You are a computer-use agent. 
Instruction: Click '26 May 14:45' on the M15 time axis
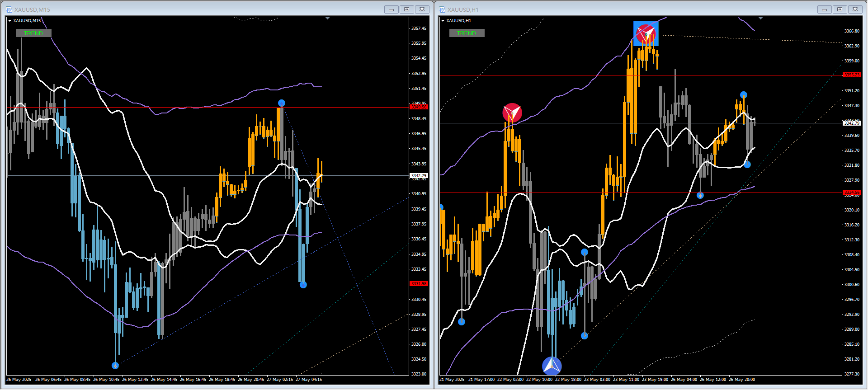click(x=164, y=380)
